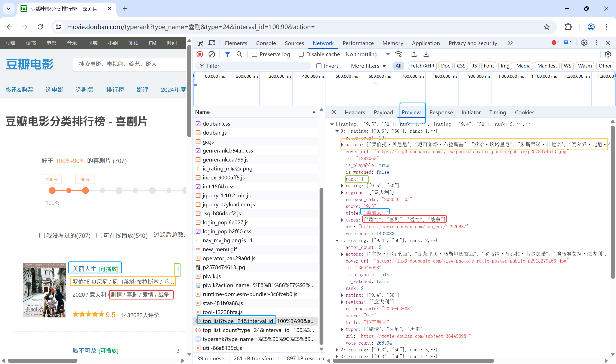Image resolution: width=616 pixels, height=364 pixels.
Task: Open the 美丽人生 movie link
Action: coord(84,269)
